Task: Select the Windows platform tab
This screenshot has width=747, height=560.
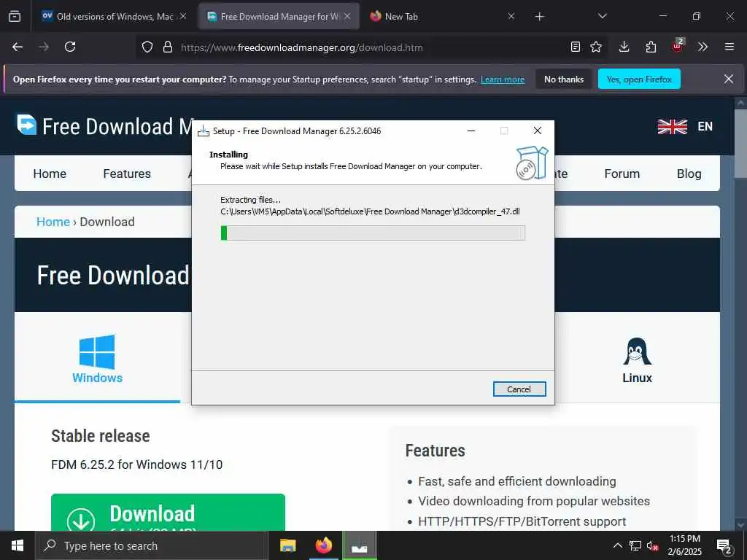Action: pos(97,358)
